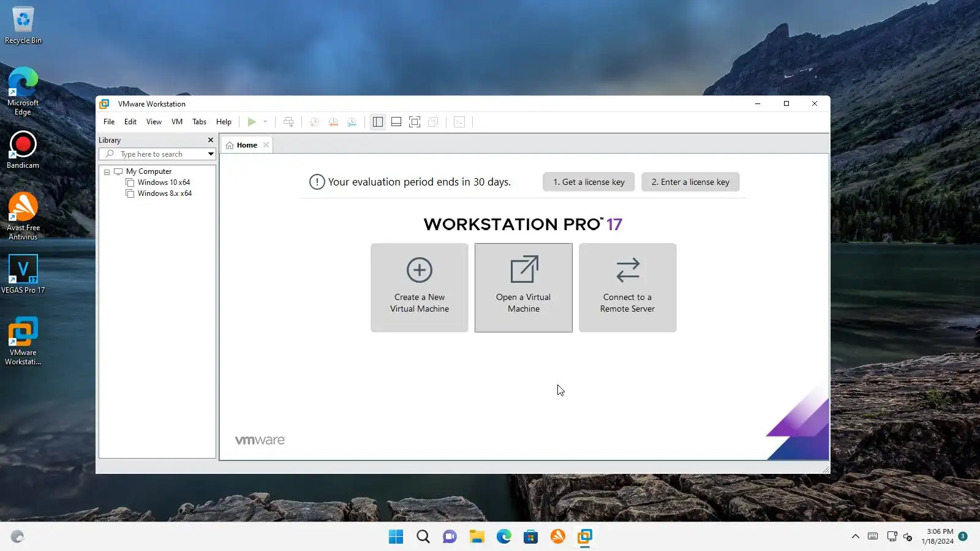Select the VMware Workstation desktop shortcut
Image resolution: width=980 pixels, height=551 pixels.
23,341
